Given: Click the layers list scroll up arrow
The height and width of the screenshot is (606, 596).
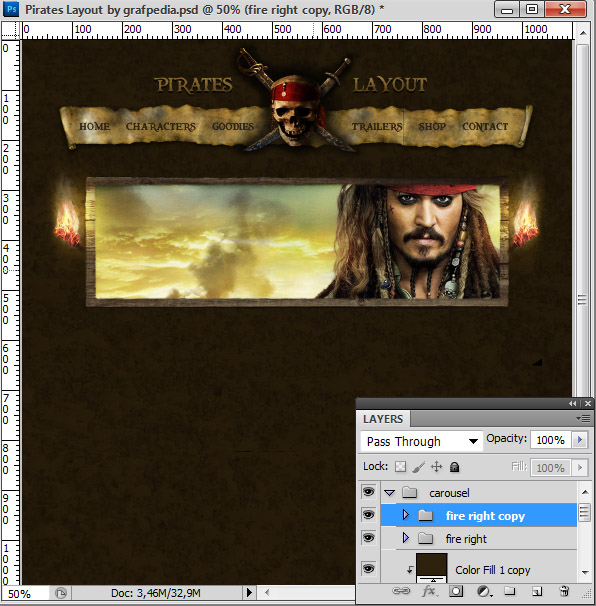Looking at the screenshot, I should [x=585, y=492].
